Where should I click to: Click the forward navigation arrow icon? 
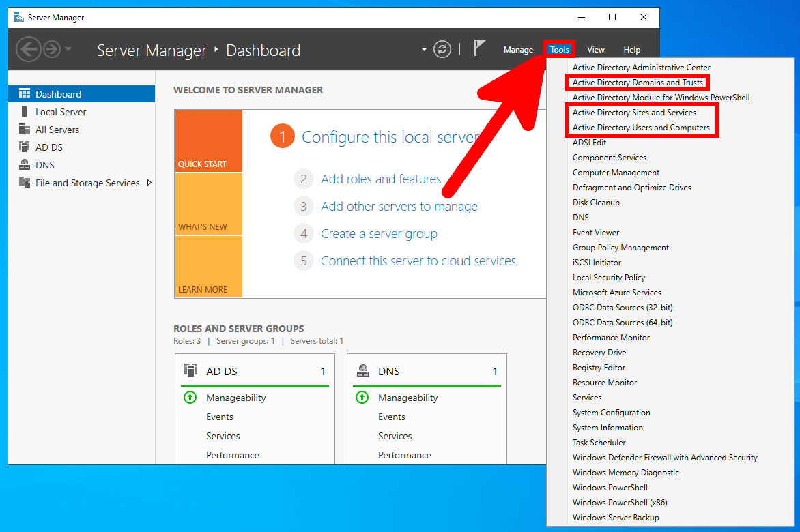point(51,50)
